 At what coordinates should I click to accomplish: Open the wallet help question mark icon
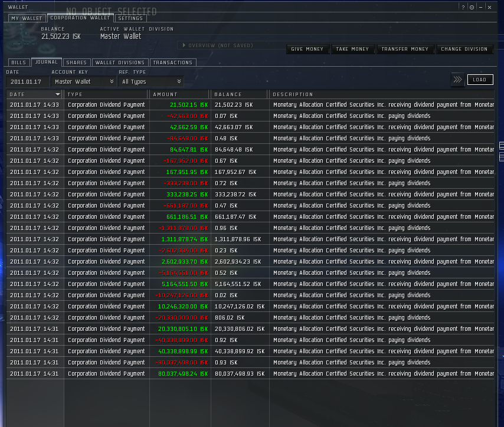[463, 8]
